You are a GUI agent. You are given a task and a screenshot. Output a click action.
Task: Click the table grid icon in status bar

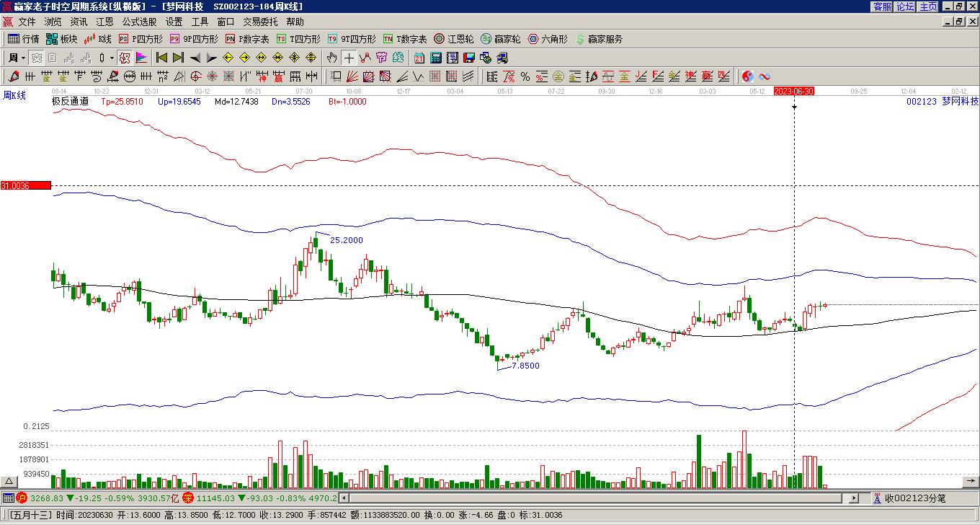click(7, 498)
